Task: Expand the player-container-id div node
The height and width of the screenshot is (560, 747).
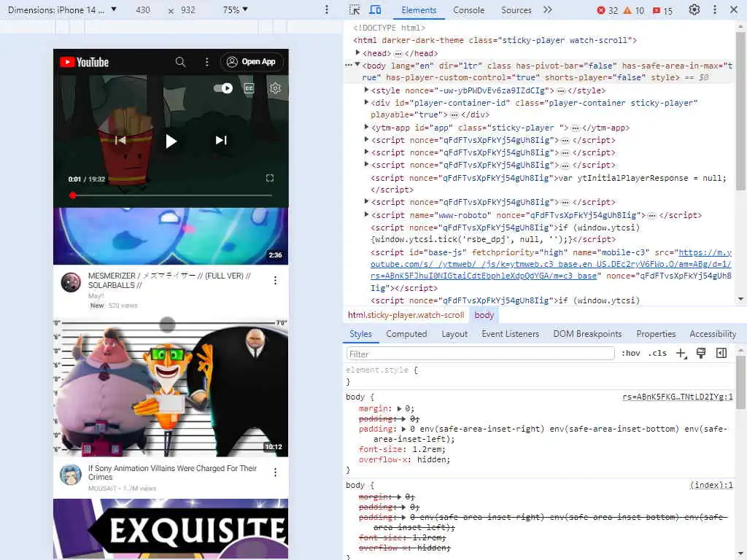Action: click(x=366, y=102)
